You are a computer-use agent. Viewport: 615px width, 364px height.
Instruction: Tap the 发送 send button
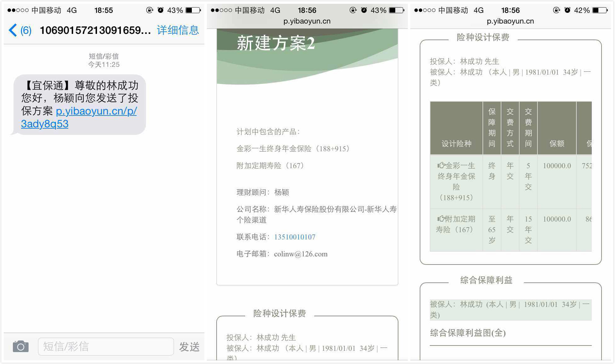pyautogui.click(x=189, y=347)
